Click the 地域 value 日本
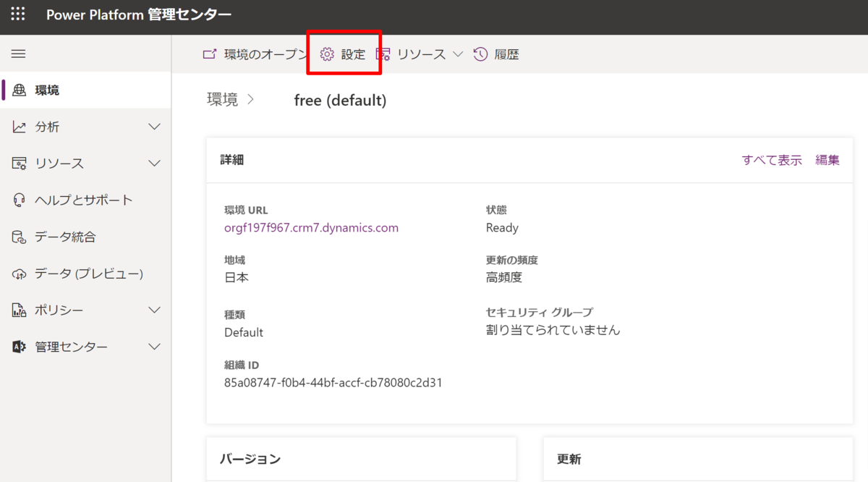868x482 pixels. (237, 277)
